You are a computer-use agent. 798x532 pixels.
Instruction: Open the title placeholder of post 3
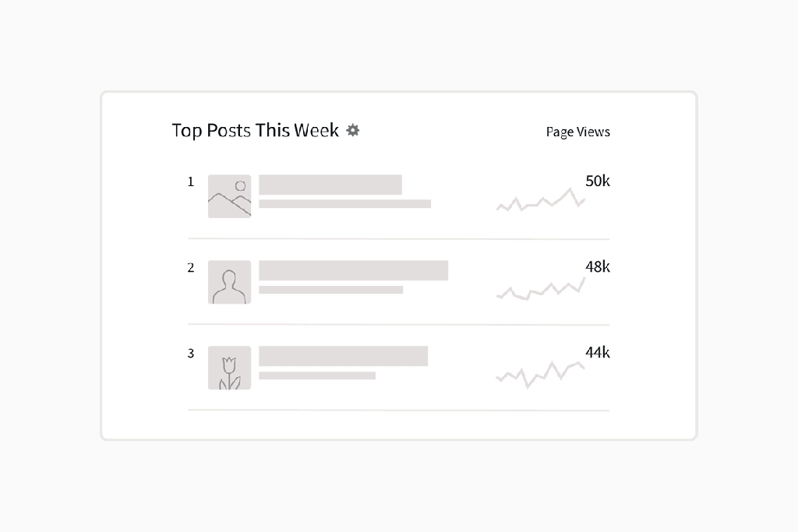coord(343,356)
